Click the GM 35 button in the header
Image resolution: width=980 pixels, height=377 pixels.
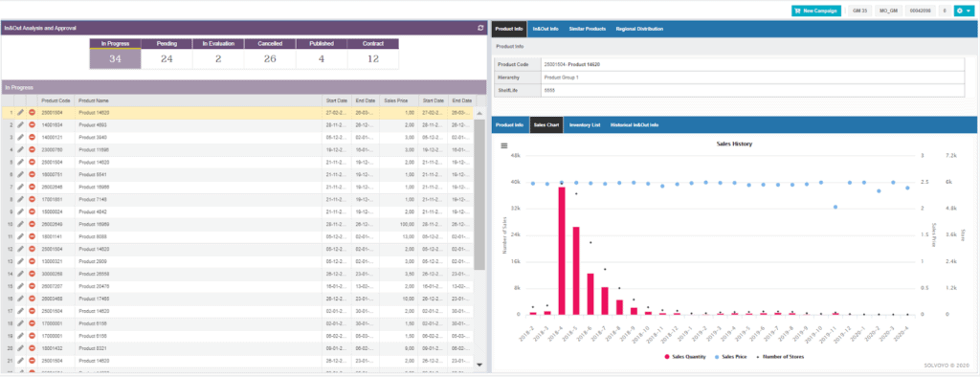coord(860,11)
